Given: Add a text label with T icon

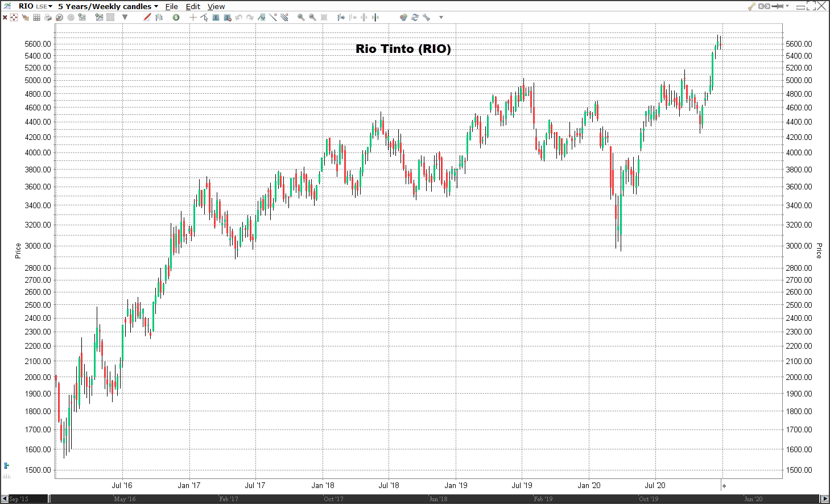Looking at the screenshot, I should (x=216, y=18).
